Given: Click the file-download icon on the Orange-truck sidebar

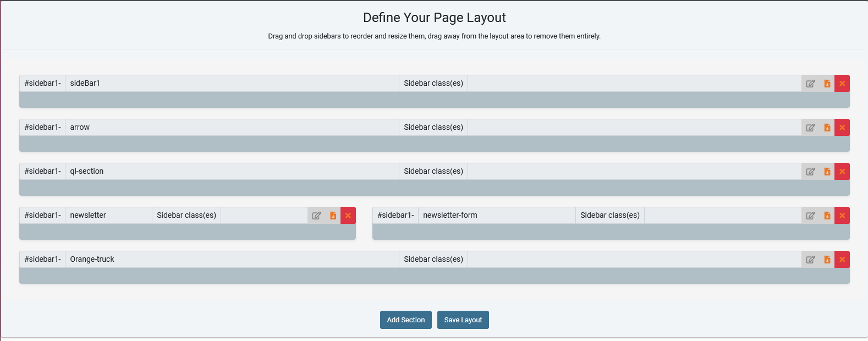Looking at the screenshot, I should [827, 260].
